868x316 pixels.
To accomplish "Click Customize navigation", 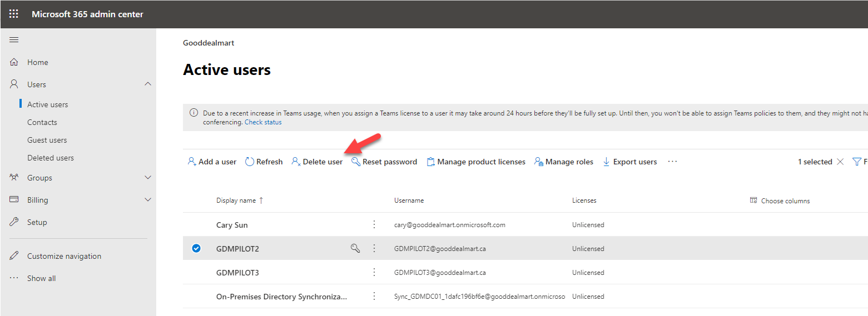I will (65, 256).
